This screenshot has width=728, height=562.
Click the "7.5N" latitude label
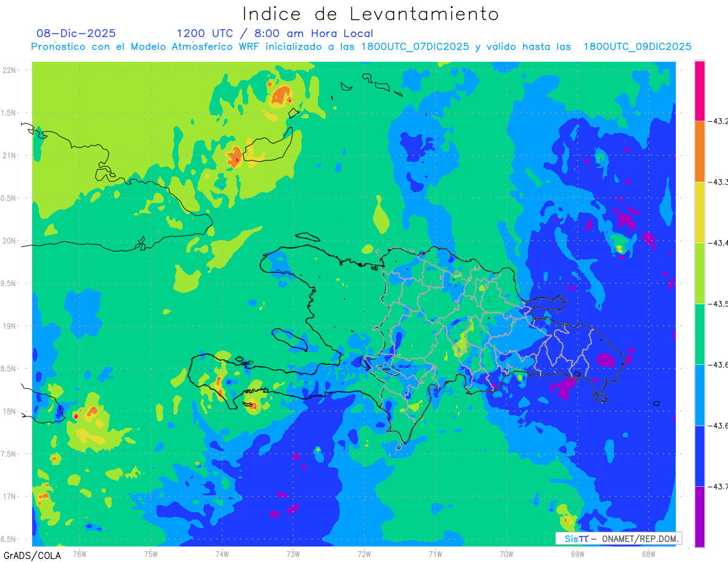point(9,454)
